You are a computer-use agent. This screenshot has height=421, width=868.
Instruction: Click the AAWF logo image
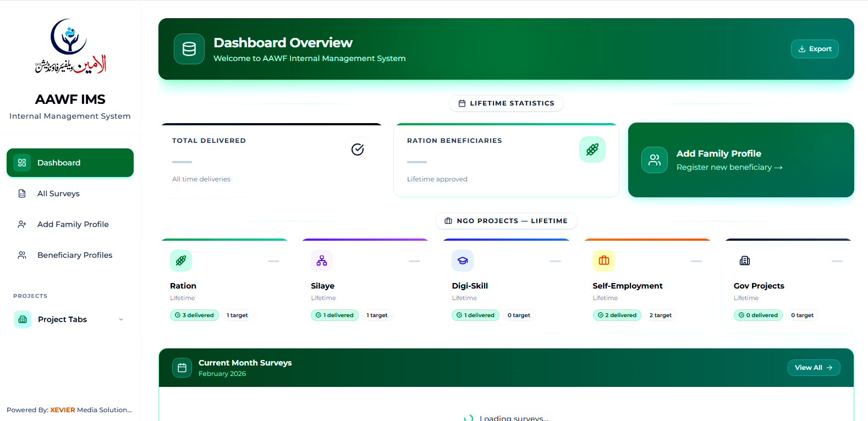(x=70, y=47)
